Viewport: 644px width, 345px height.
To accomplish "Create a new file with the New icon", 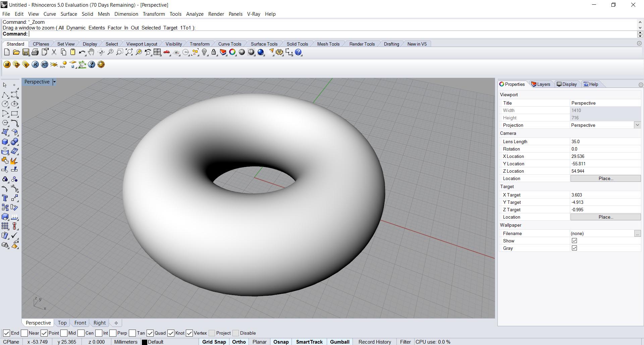I will [x=7, y=52].
